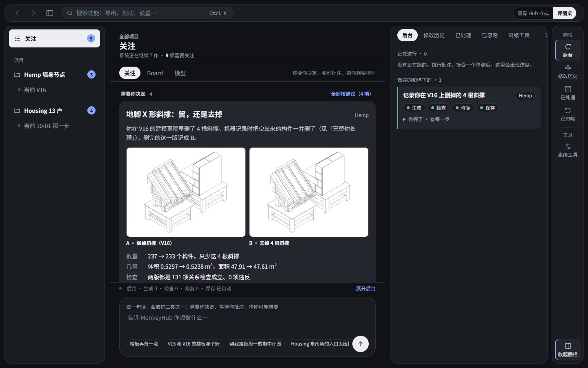Click the Hemp 墙身节点 folder icon
The height and width of the screenshot is (368, 588).
[17, 75]
